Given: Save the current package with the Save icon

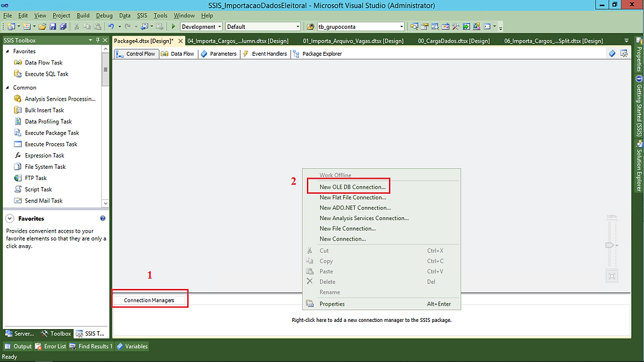Looking at the screenshot, I should 53,27.
